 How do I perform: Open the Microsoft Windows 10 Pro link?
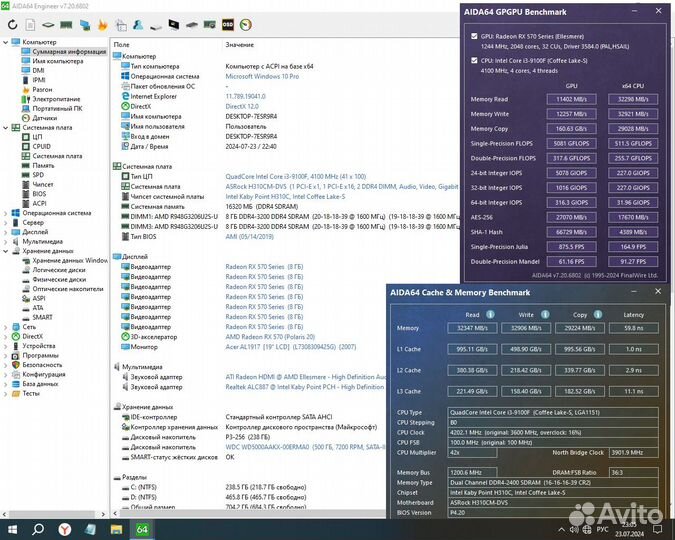click(262, 76)
